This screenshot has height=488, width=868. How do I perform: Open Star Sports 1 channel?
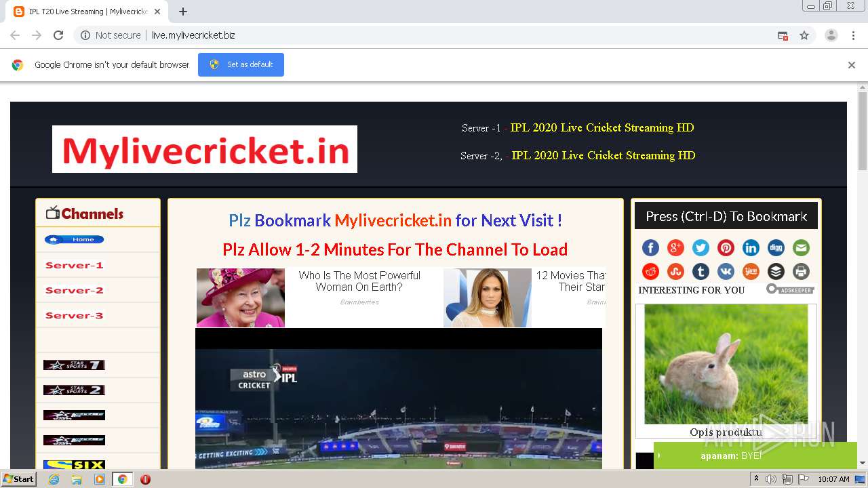coord(74,365)
